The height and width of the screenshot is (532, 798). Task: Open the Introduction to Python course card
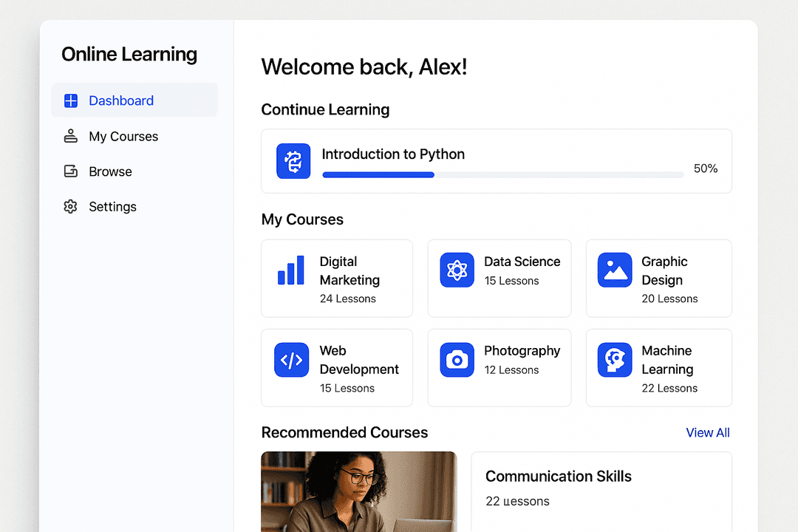pyautogui.click(x=496, y=160)
